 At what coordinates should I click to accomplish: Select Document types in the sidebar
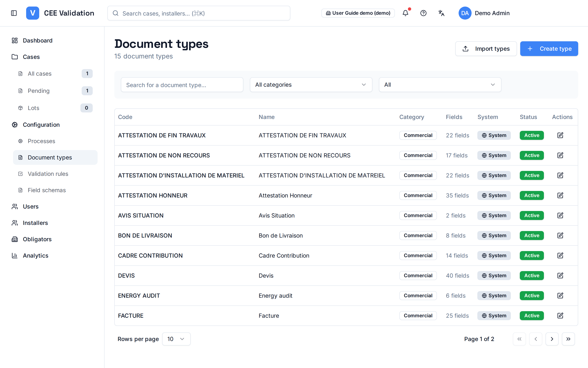point(55,157)
